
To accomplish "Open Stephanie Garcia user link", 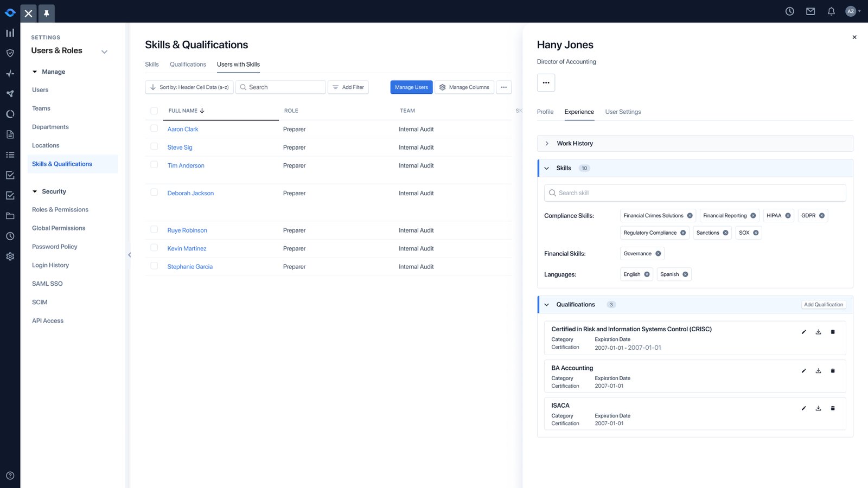I will pos(190,267).
